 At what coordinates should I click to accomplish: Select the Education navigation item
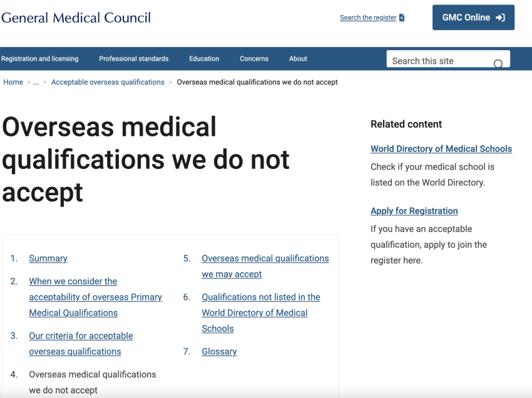pyautogui.click(x=204, y=59)
